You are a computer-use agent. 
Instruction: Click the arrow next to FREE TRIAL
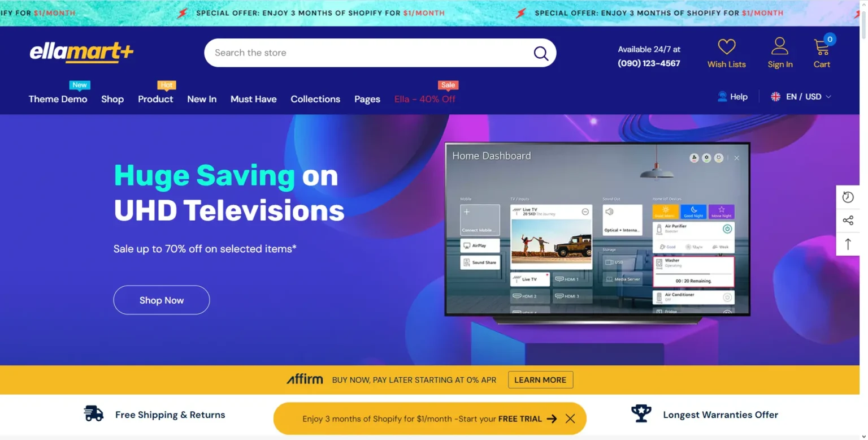(552, 419)
